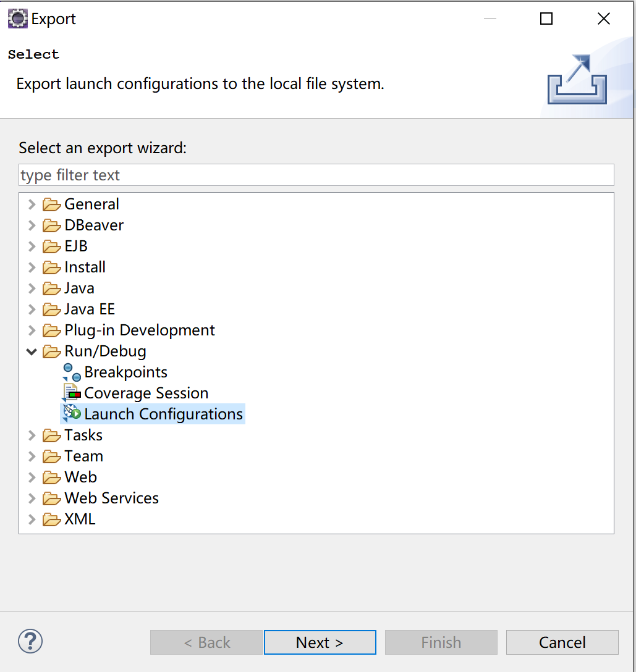
Task: Select the Coverage Session label
Action: click(146, 393)
